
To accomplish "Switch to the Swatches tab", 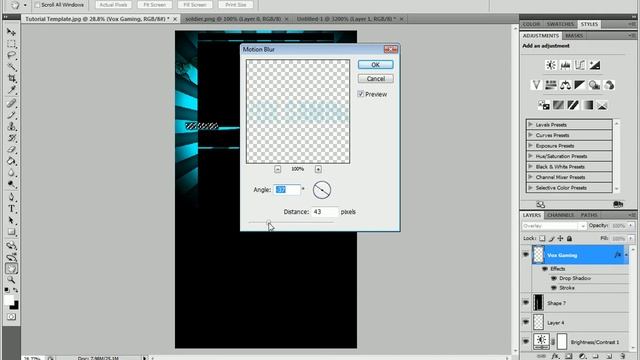I will click(560, 24).
